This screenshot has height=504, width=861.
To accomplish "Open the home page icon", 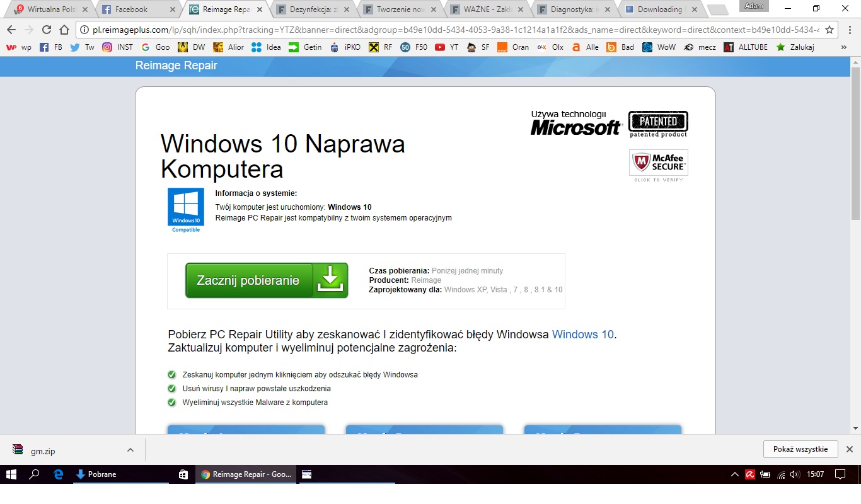I will point(64,30).
